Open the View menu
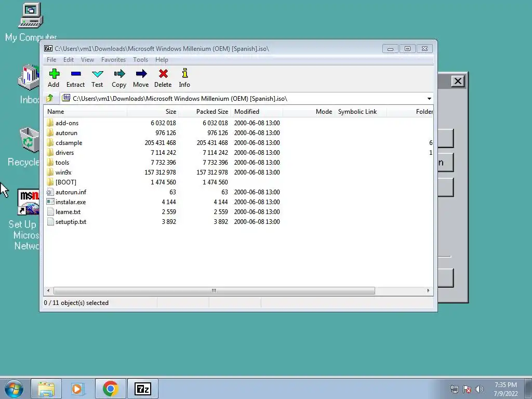 87,60
